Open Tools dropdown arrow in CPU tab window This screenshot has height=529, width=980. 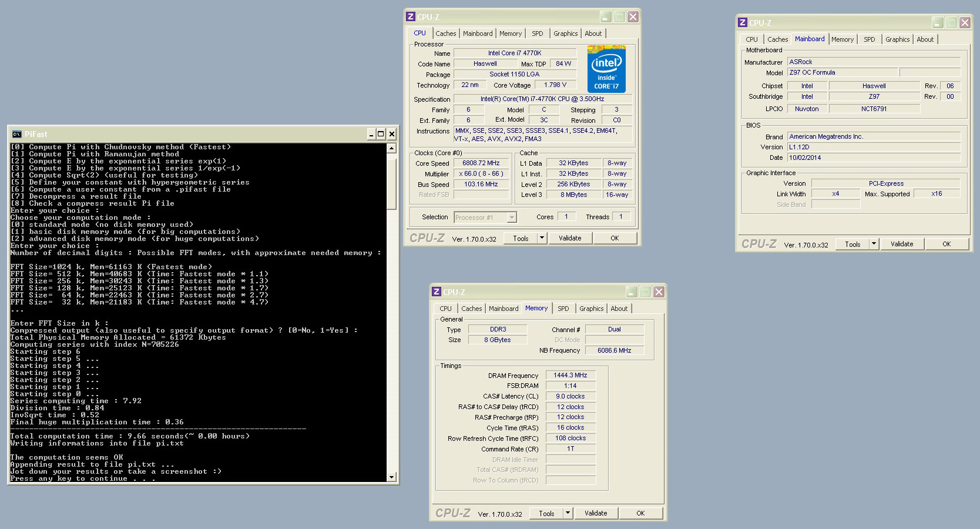(542, 238)
